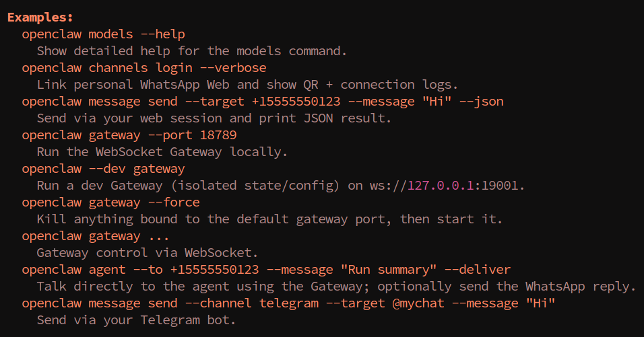Click the openclaw gateway --port 18789 command

(x=129, y=135)
